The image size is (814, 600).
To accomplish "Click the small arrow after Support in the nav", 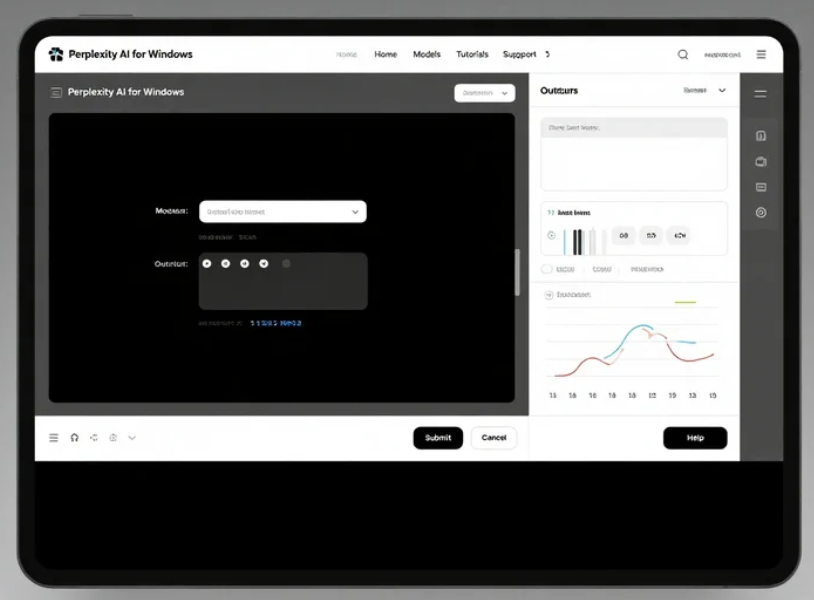I will [x=547, y=54].
